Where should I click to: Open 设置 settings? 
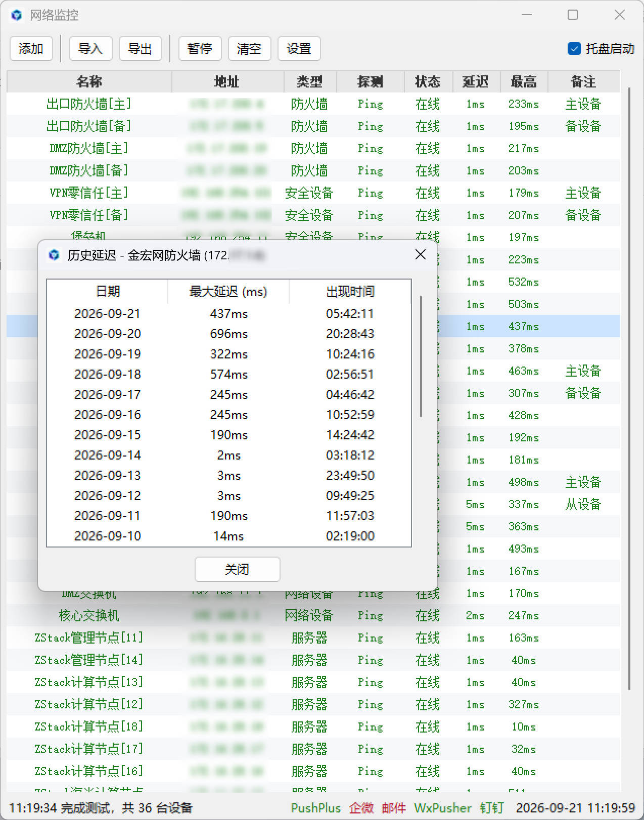click(299, 49)
